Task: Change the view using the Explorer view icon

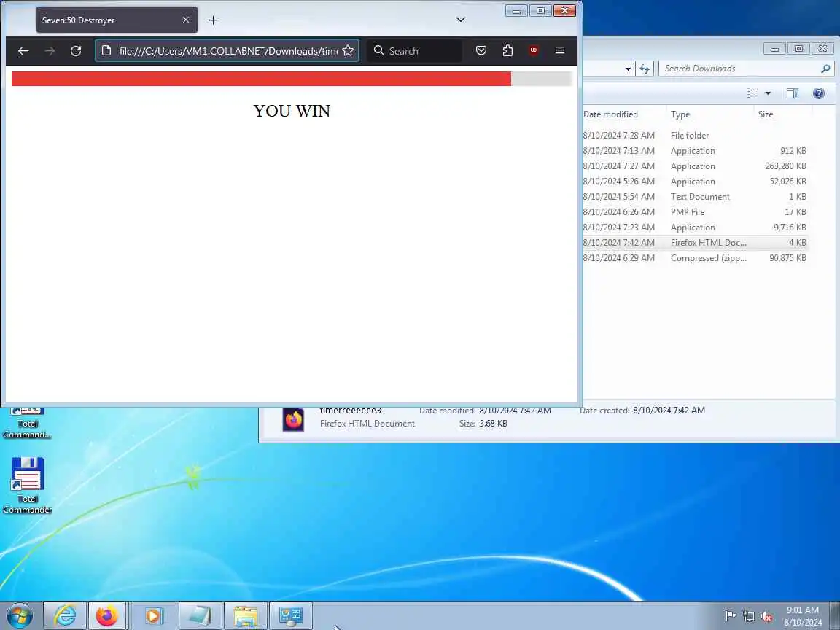Action: coord(752,93)
